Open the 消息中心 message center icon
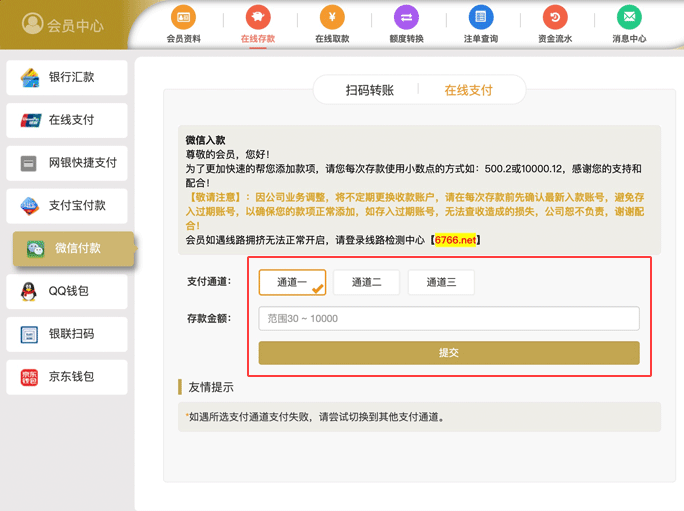Viewport: 684px width, 511px height. point(628,18)
